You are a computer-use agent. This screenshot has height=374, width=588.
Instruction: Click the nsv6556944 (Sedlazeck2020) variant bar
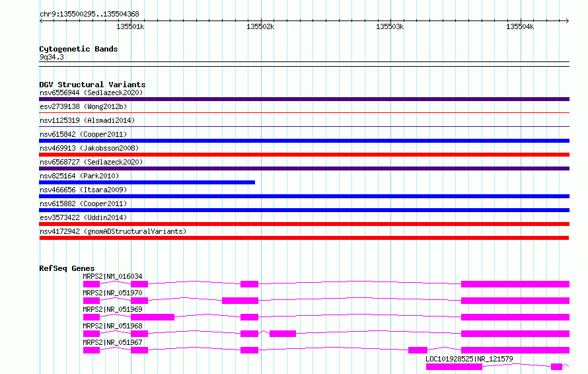click(x=304, y=99)
